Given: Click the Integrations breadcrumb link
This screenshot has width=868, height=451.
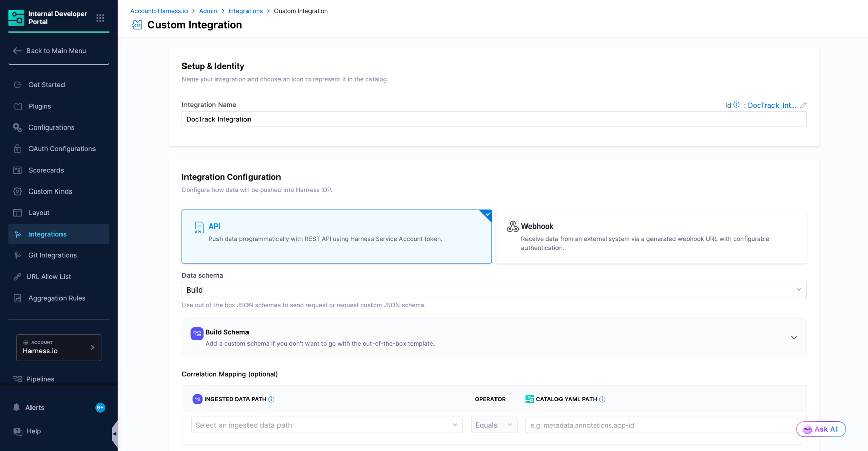Looking at the screenshot, I should [245, 11].
